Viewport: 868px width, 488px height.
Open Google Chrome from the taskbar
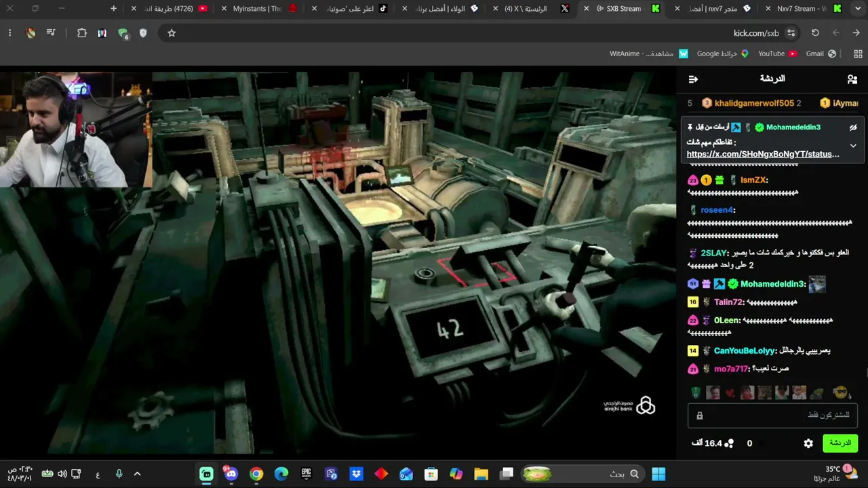click(x=256, y=474)
